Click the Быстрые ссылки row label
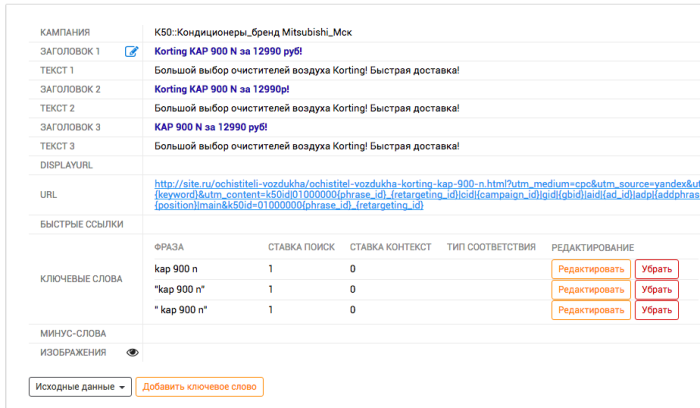This screenshot has height=408, width=700. tap(82, 225)
